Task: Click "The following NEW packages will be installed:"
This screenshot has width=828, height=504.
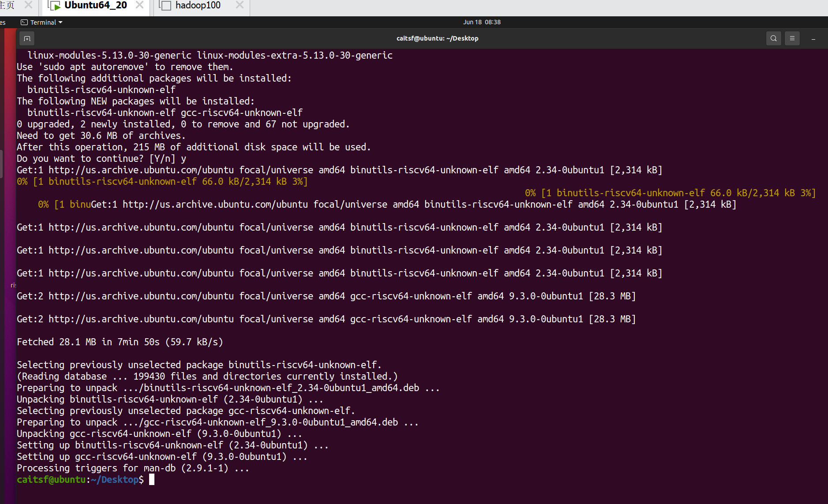Action: pyautogui.click(x=135, y=101)
